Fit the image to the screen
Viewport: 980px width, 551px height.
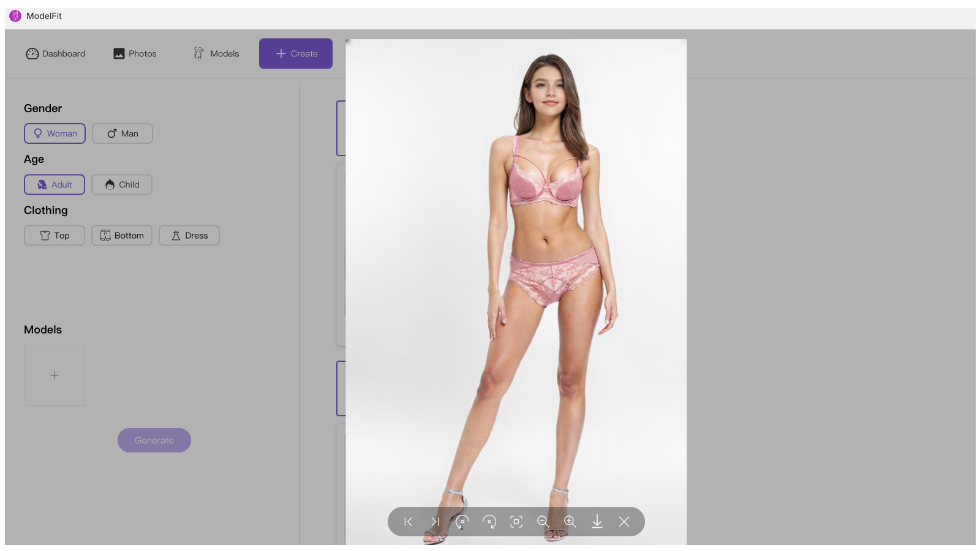[516, 522]
